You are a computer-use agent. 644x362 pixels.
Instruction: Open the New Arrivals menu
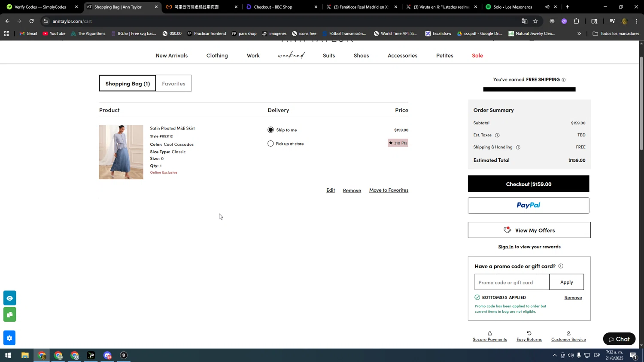tap(172, 55)
